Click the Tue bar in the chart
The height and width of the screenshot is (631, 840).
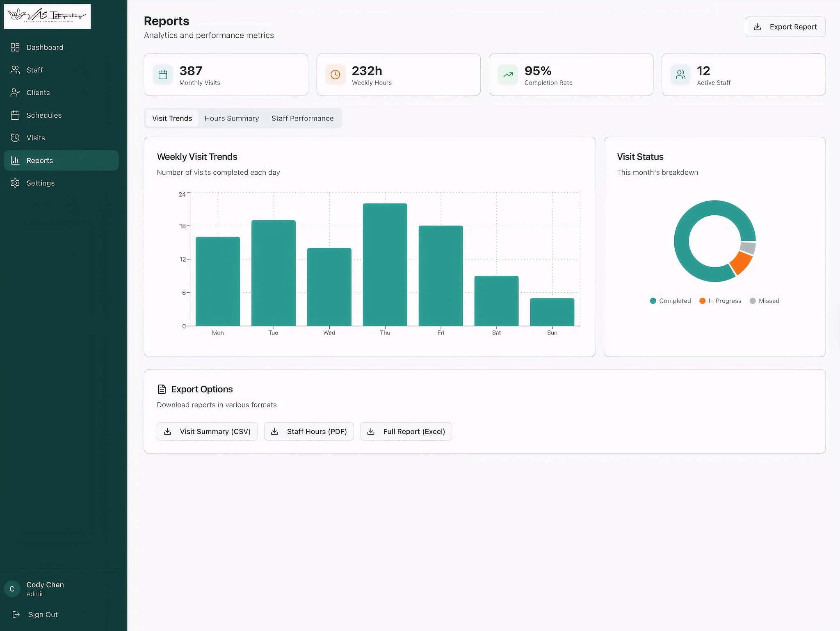[x=274, y=273]
